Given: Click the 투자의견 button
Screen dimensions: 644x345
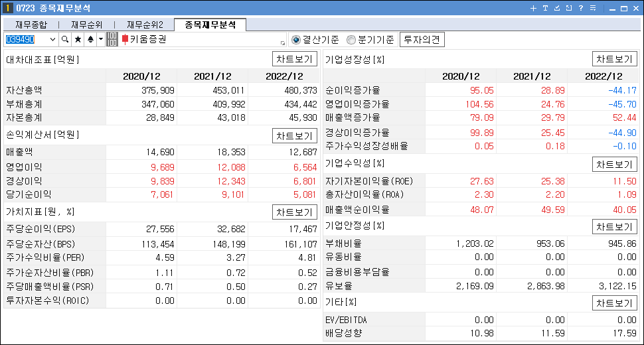Looking at the screenshot, I should [x=422, y=40].
